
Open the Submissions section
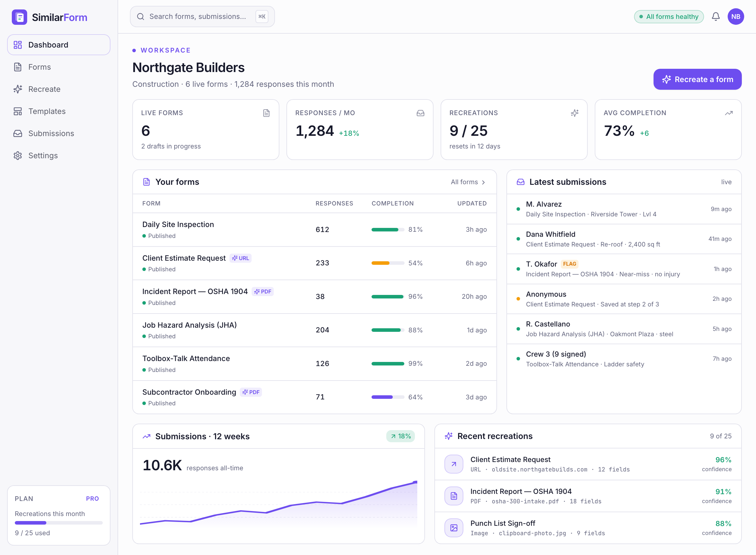(x=59, y=133)
